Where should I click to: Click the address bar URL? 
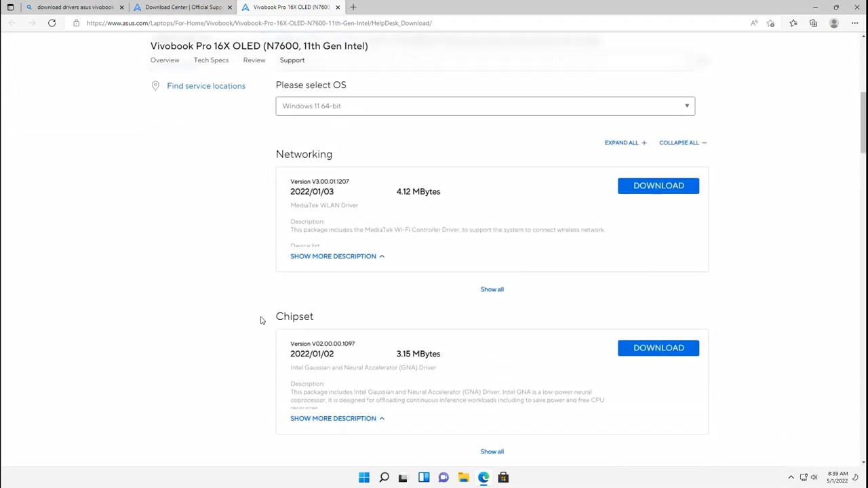point(259,23)
